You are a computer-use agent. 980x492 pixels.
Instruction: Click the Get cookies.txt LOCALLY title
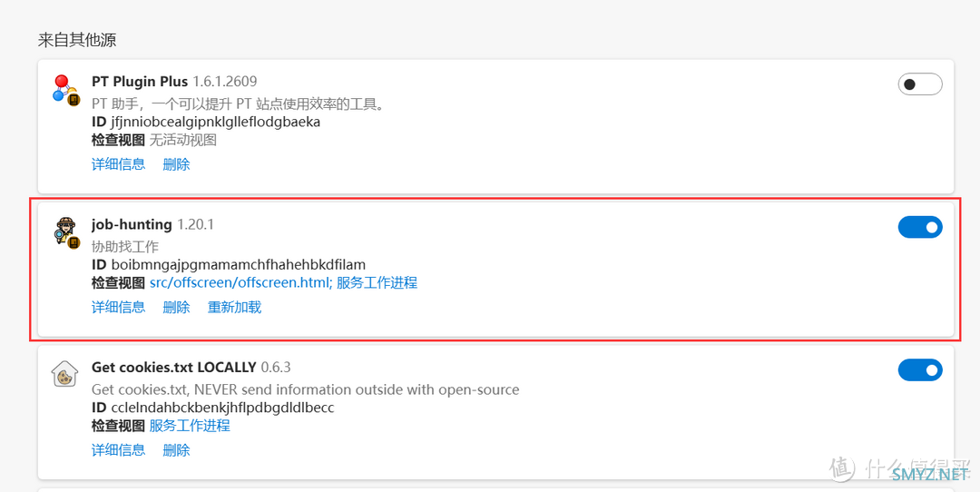click(x=173, y=368)
